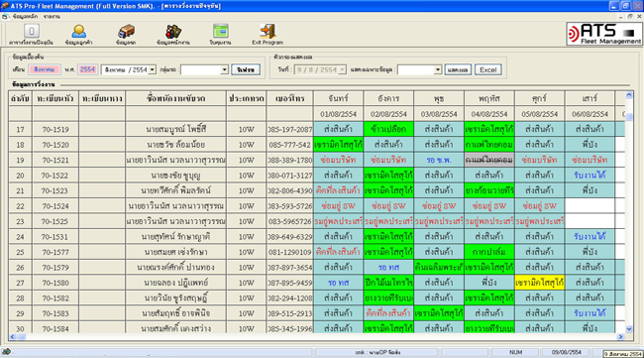The image size is (644, 358).
Task: Click the vertical scrollbar up arrow
Action: pyautogui.click(x=629, y=95)
